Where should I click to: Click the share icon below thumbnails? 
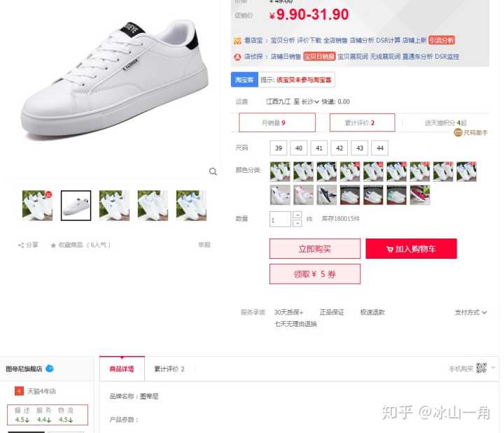(21, 246)
